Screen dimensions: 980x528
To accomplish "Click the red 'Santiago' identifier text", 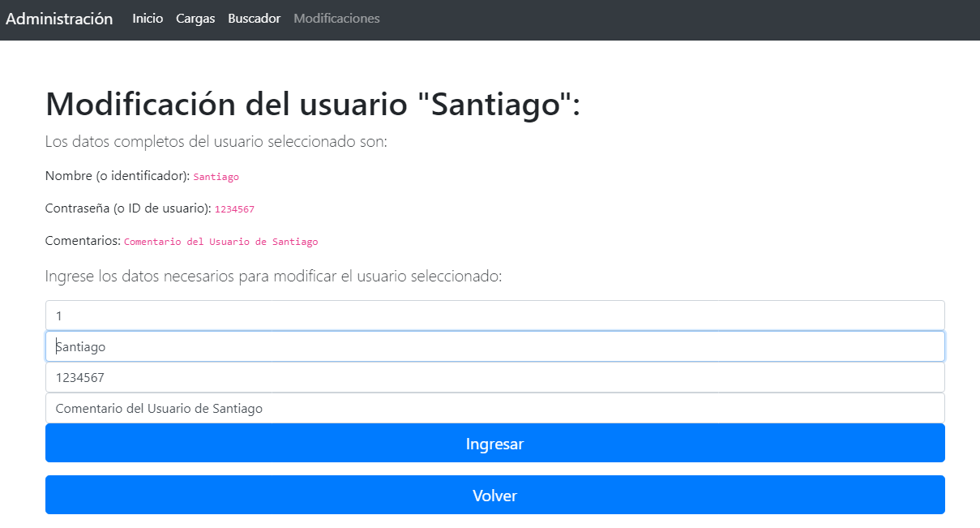I will pos(216,176).
